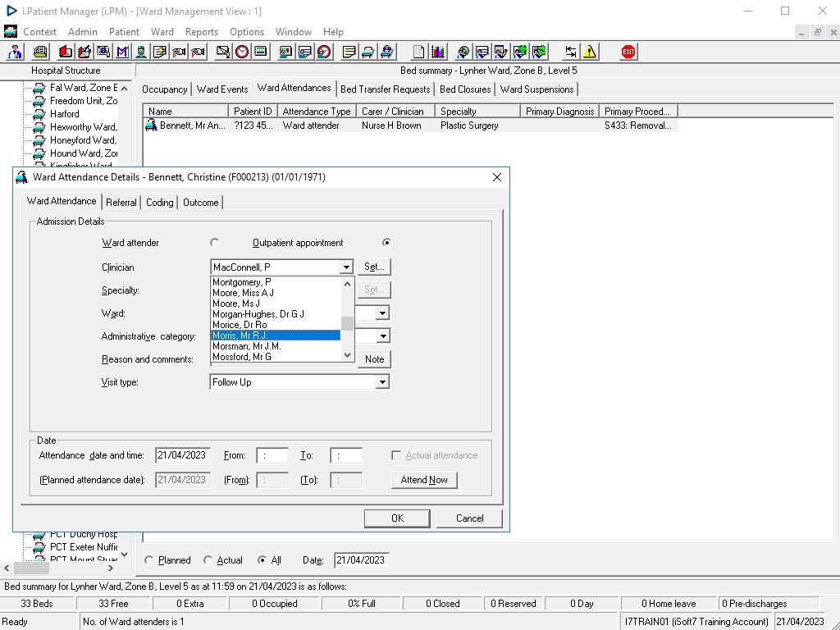Sort by the Attendance Type column header

[317, 112]
